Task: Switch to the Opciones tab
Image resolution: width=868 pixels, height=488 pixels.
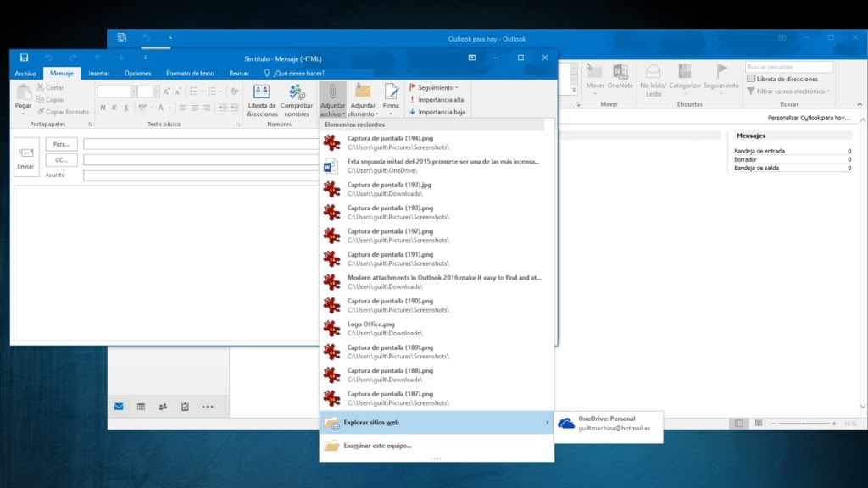Action: (x=138, y=73)
